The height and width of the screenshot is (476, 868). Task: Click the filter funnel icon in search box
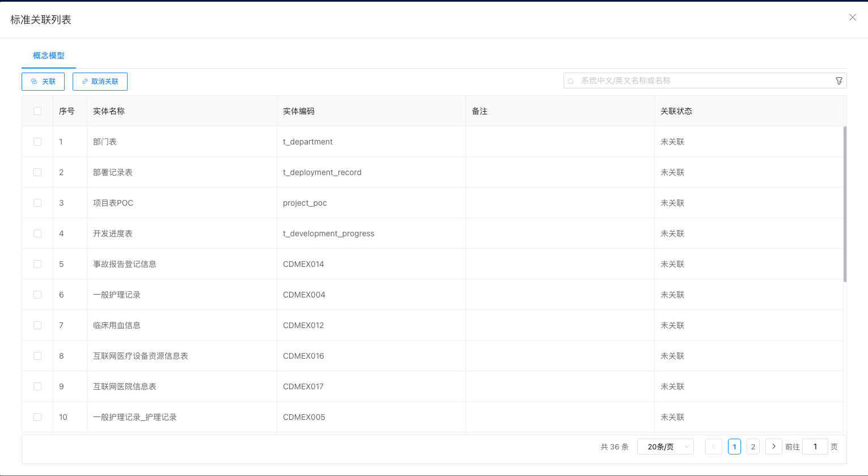[x=839, y=81]
